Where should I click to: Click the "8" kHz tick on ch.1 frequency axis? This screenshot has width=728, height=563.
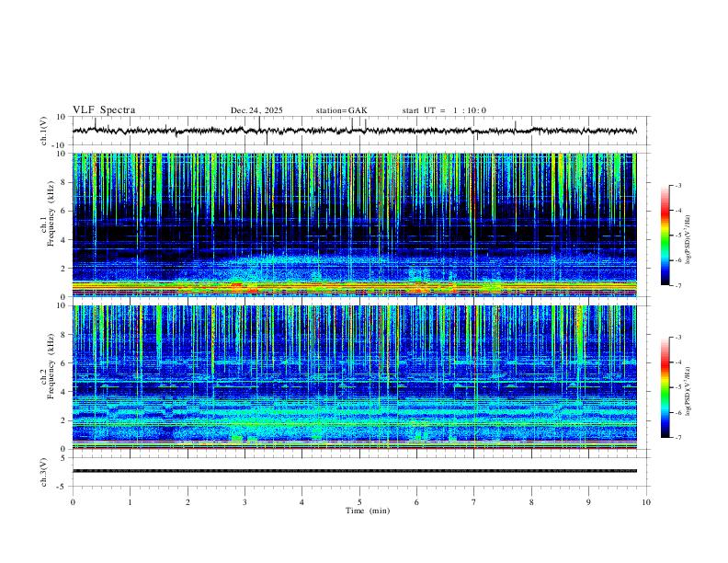point(63,182)
